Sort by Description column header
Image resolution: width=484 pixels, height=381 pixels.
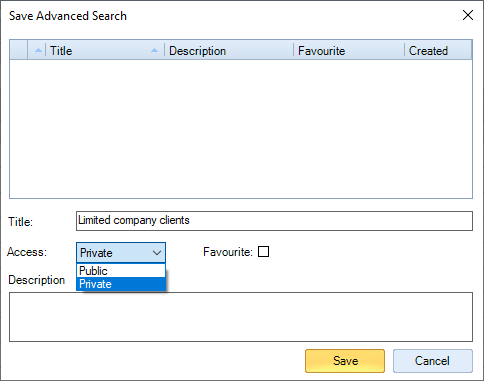229,51
